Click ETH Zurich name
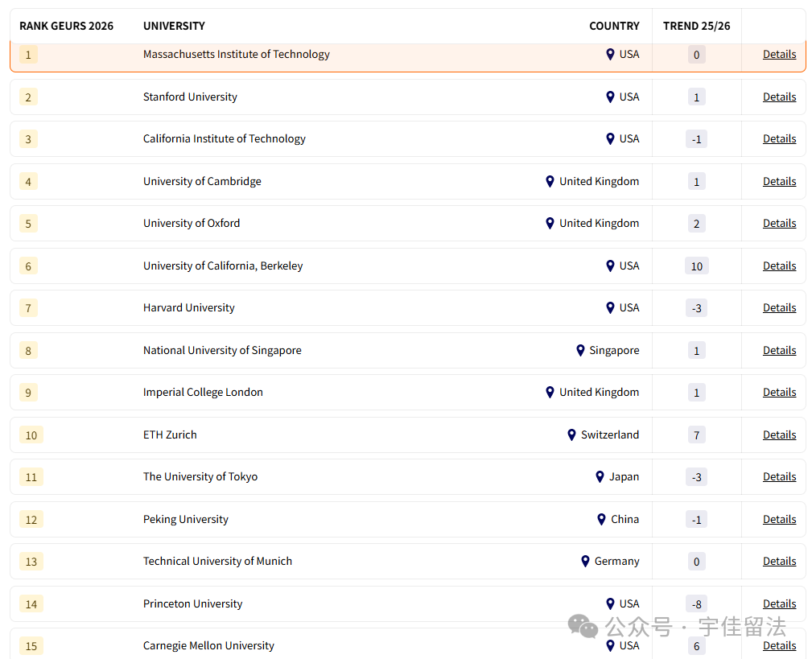 click(x=170, y=435)
